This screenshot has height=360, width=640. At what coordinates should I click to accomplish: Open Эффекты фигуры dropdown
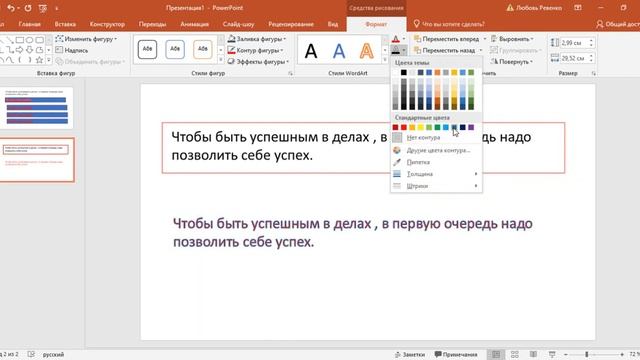258,62
